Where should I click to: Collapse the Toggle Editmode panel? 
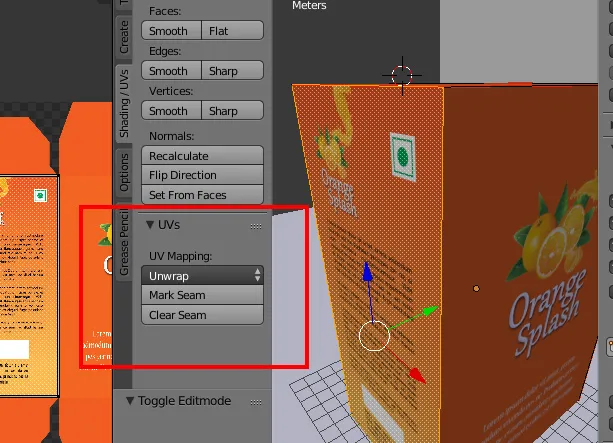(130, 401)
